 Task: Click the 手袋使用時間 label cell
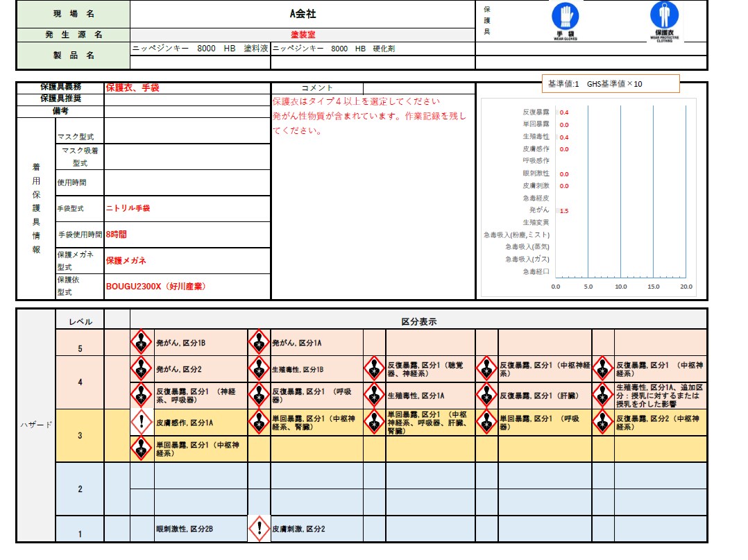pyautogui.click(x=80, y=235)
